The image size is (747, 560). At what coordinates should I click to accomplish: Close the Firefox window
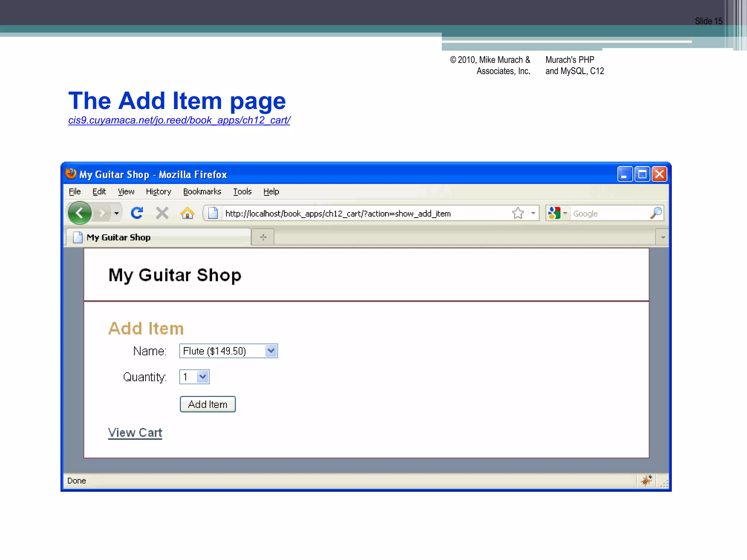pos(659,174)
